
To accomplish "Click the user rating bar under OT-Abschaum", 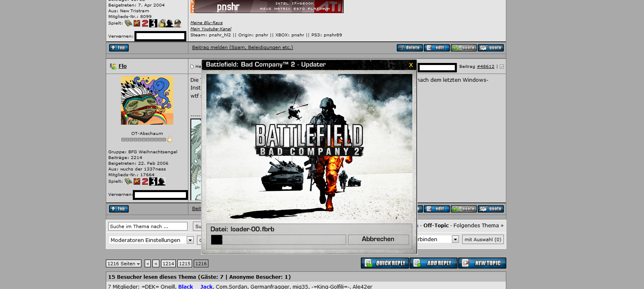I will pos(143,139).
